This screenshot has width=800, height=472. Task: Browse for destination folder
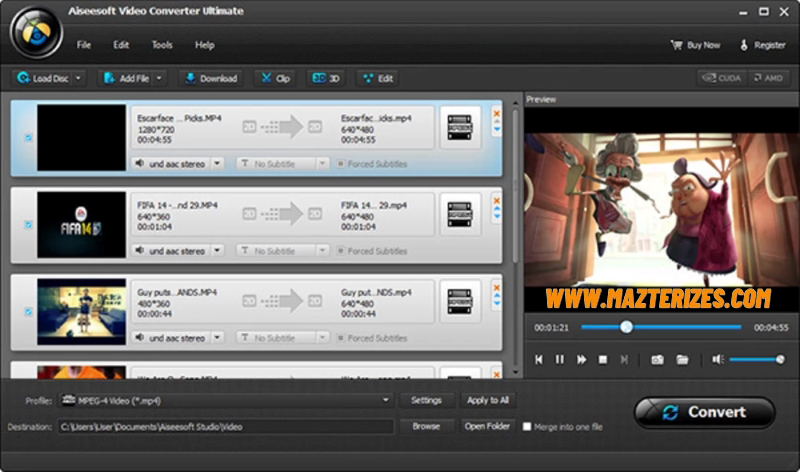(426, 426)
